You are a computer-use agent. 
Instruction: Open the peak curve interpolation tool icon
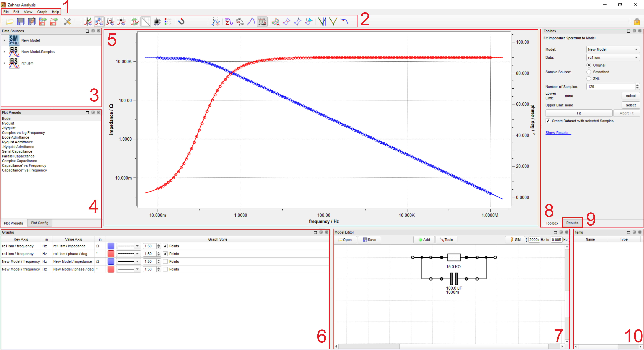tap(251, 21)
